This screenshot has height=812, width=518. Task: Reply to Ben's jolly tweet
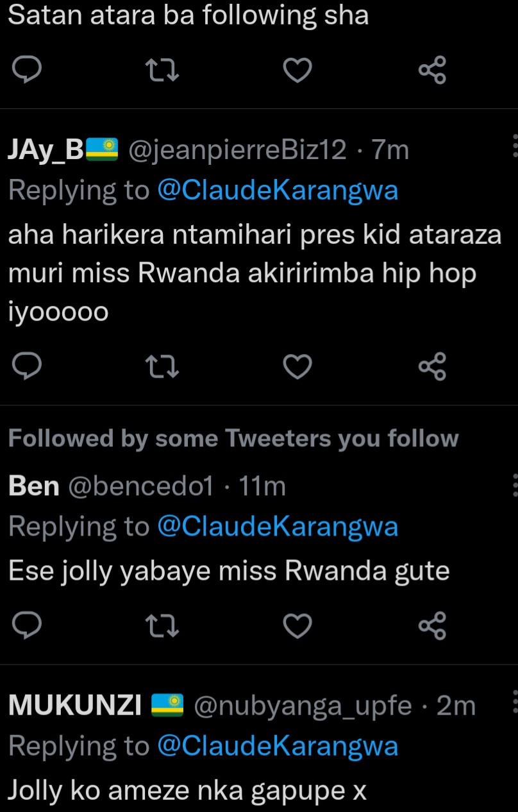[27, 625]
